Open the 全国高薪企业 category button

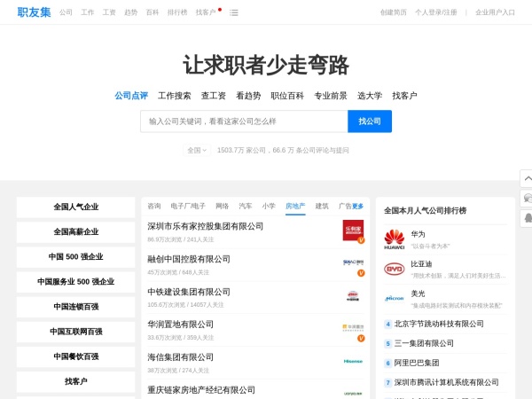pyautogui.click(x=75, y=231)
